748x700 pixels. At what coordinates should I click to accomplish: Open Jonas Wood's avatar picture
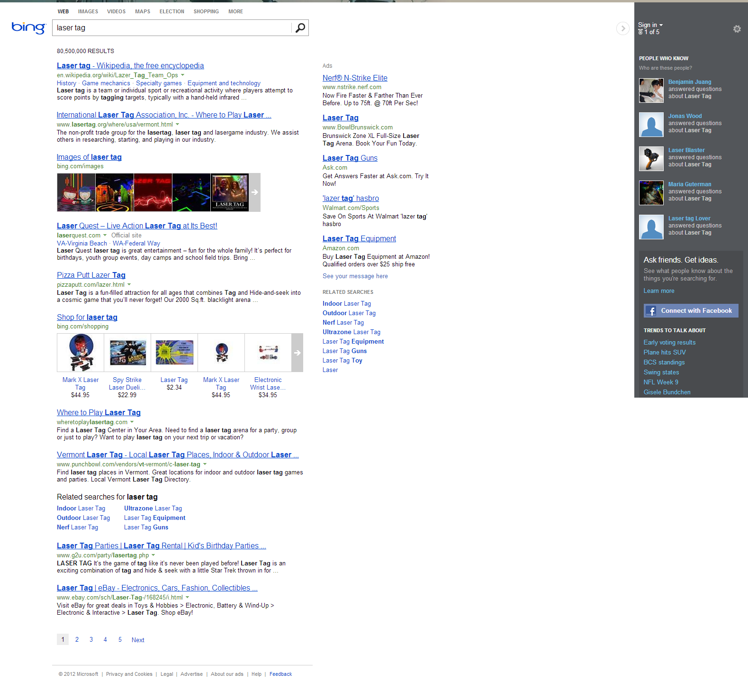click(651, 125)
